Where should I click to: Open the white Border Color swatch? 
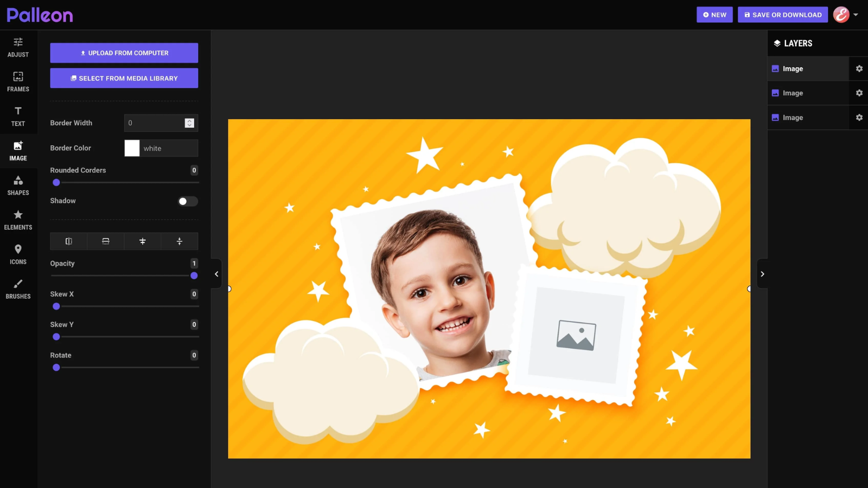coord(132,148)
